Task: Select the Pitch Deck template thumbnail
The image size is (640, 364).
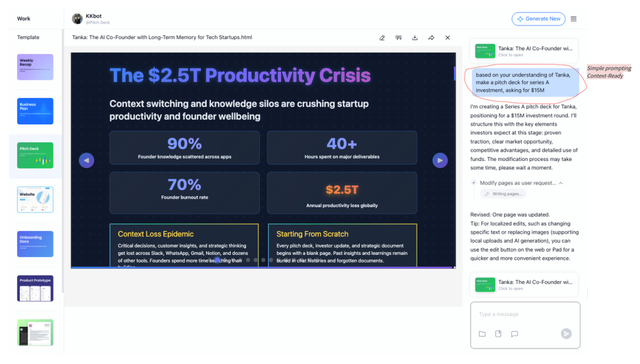Action: coord(35,155)
